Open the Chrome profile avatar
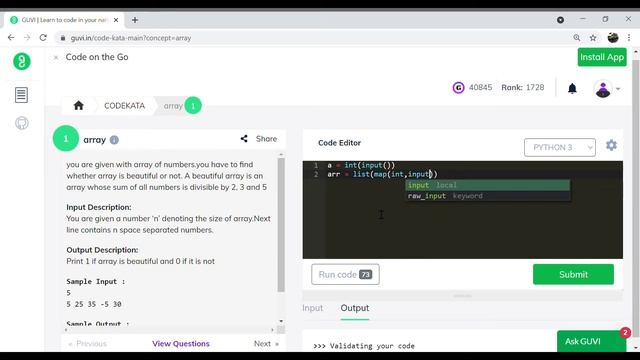Viewport: 640px width, 360px height. (613, 38)
